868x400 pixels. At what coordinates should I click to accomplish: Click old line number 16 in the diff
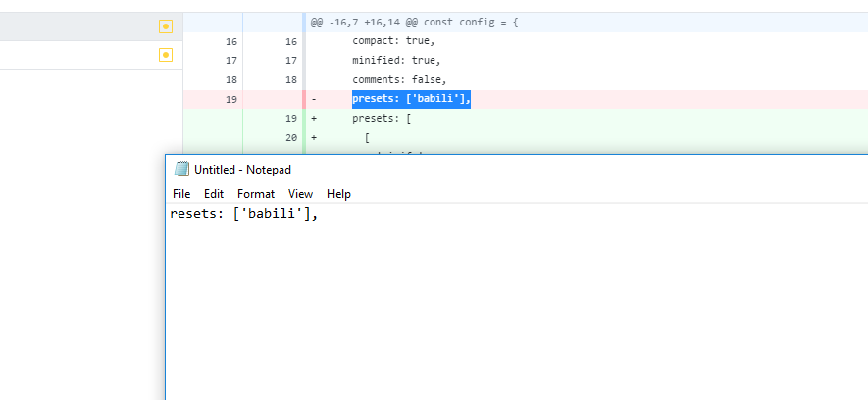[230, 41]
